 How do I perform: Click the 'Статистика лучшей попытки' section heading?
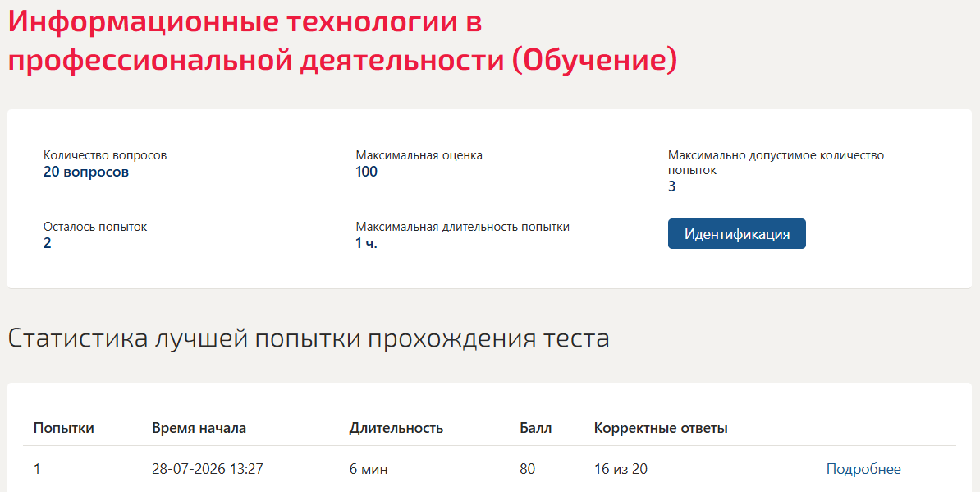309,338
